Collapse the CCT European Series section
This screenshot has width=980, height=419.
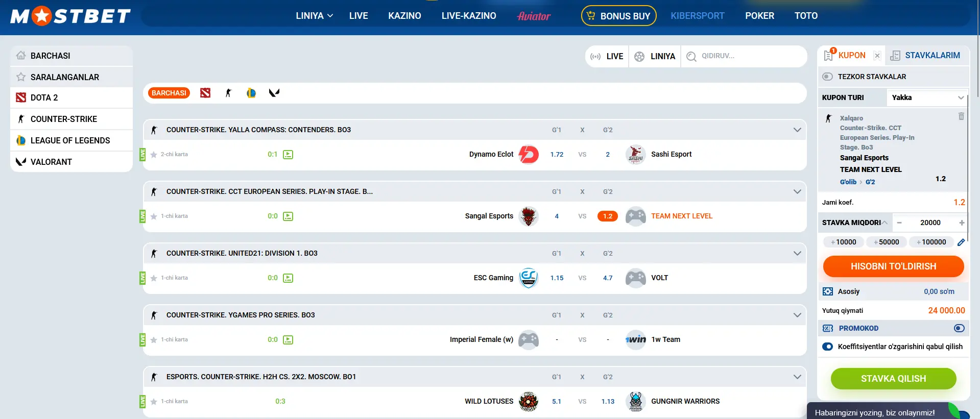(797, 191)
